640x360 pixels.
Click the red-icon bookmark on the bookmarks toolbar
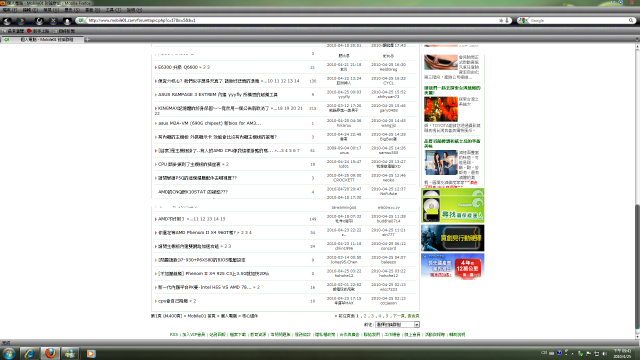click(x=38, y=31)
